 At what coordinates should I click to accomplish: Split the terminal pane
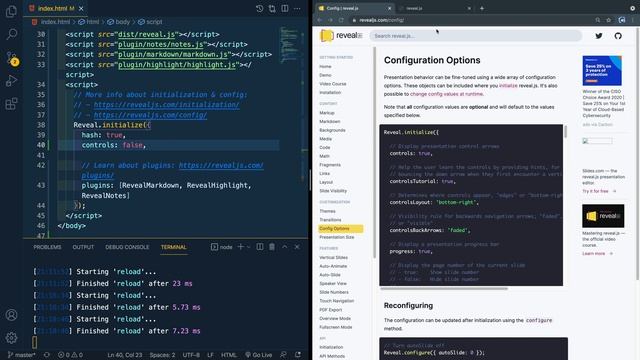(260, 247)
